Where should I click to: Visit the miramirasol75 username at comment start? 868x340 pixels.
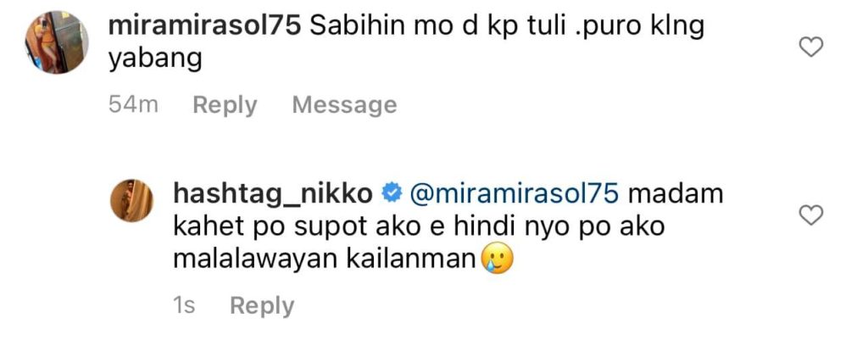[x=203, y=27]
